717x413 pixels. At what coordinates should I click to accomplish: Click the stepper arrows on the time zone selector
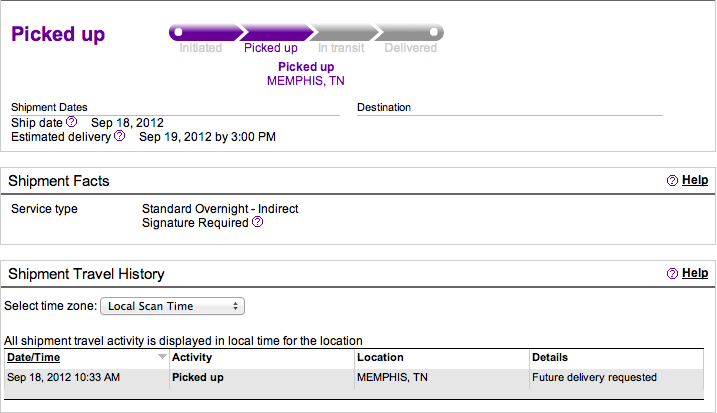(x=235, y=306)
